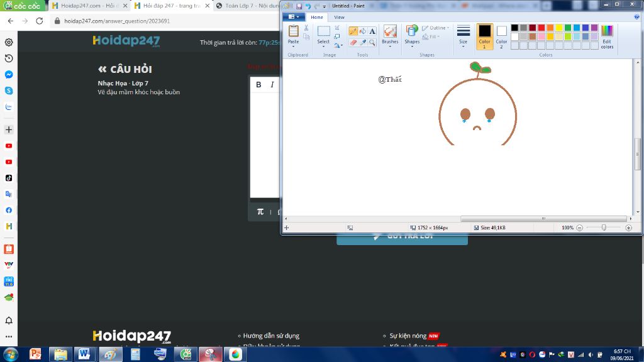Select the Pencil tool in Paint
The width and height of the screenshot is (644, 362).
[x=353, y=31]
